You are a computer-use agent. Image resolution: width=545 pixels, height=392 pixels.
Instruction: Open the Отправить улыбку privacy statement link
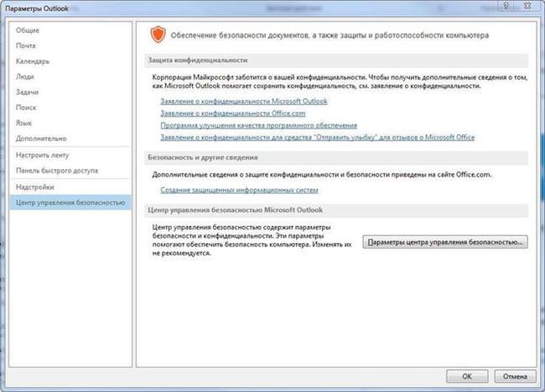(x=317, y=137)
